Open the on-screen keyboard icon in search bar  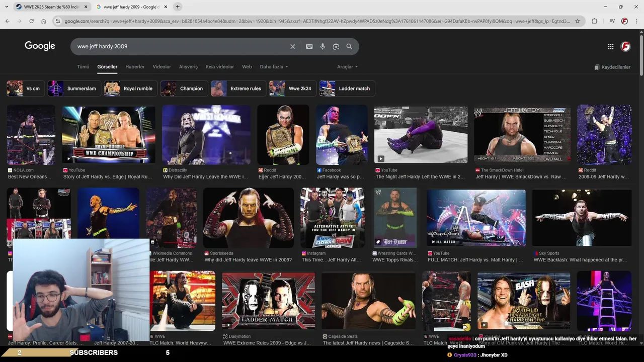click(x=309, y=46)
